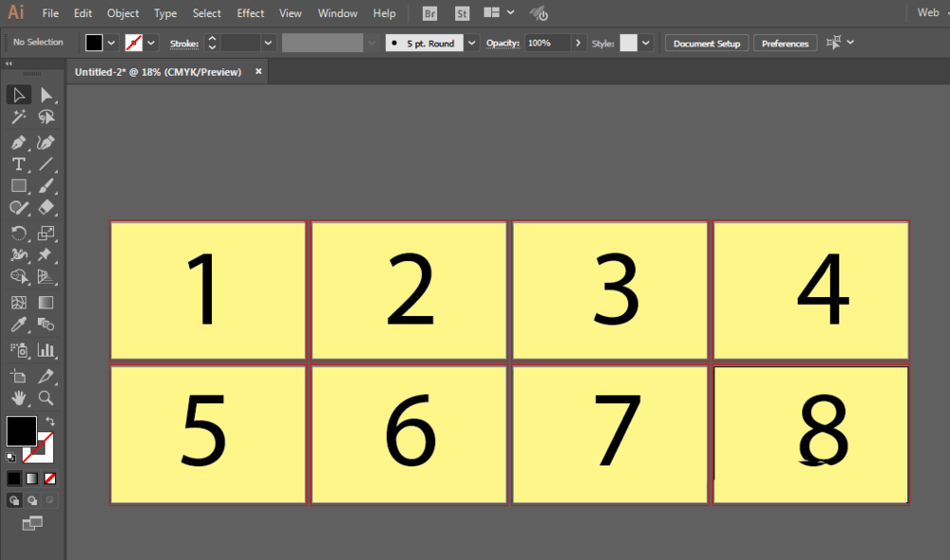Image resolution: width=950 pixels, height=560 pixels.
Task: Select the Selection tool arrow
Action: coord(18,95)
